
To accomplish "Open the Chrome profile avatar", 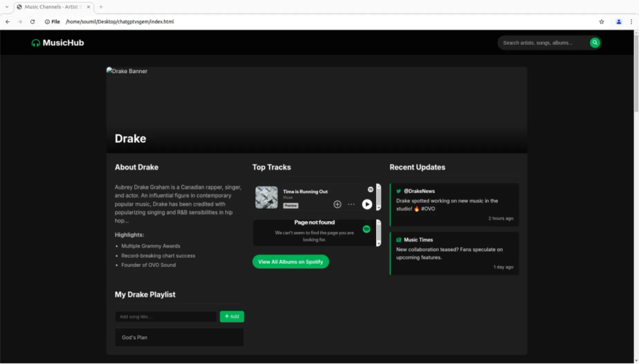I will point(618,22).
